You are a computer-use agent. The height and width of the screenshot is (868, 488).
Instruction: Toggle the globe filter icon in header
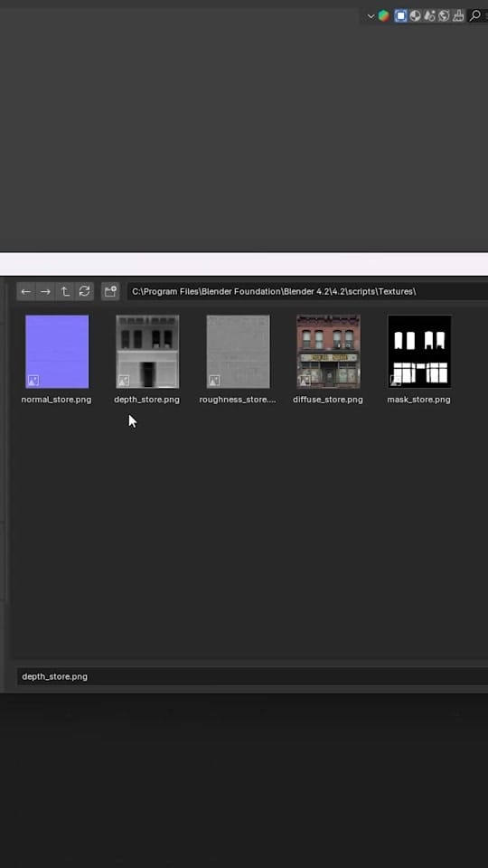(444, 16)
